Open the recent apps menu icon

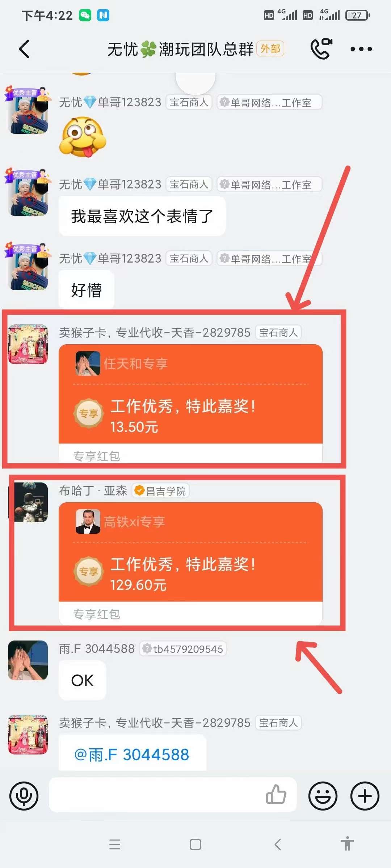point(115,844)
